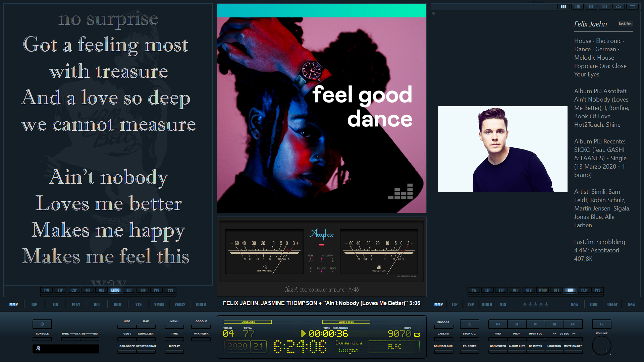The height and width of the screenshot is (362, 644).
Task: Click the random play button with question mark
Action: tap(601, 324)
